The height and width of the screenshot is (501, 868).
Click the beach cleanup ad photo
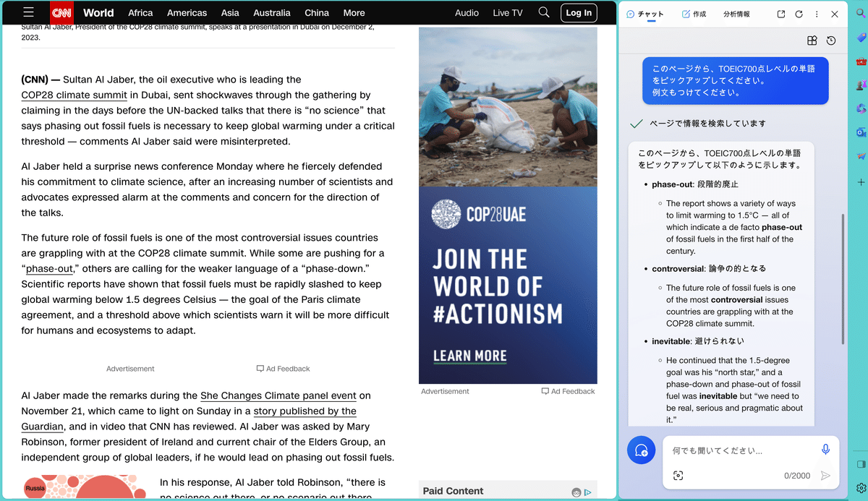508,107
